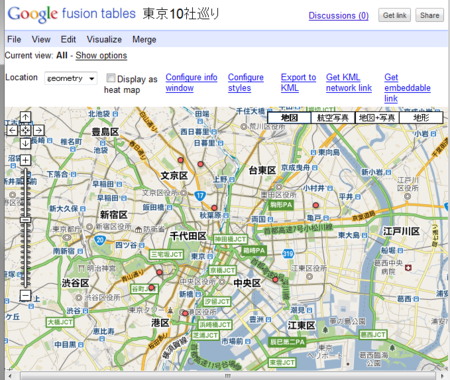Click the red marker at 東区役所 in 港区

click(185, 313)
